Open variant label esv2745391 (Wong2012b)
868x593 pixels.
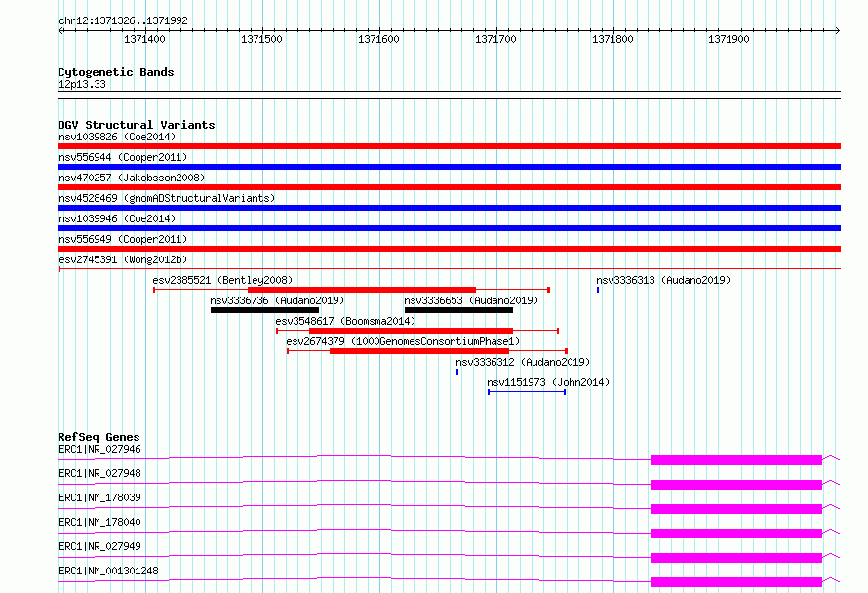[123, 259]
